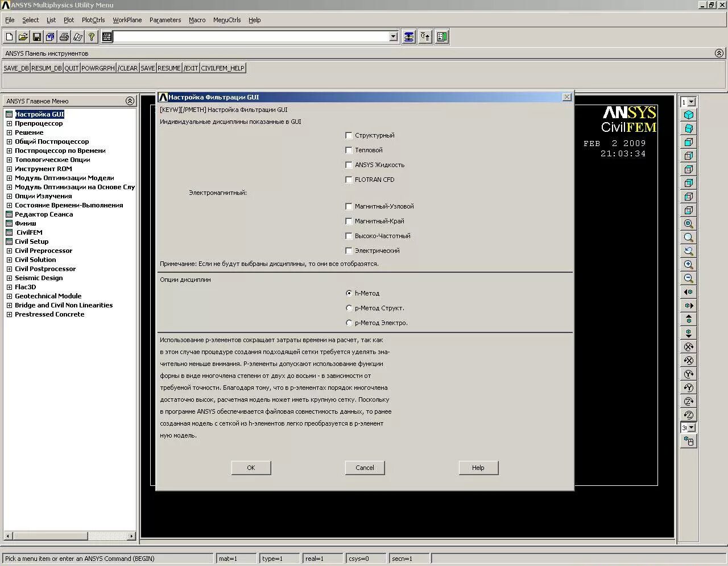
Task: Click the Contact Manager icon
Action: point(442,37)
